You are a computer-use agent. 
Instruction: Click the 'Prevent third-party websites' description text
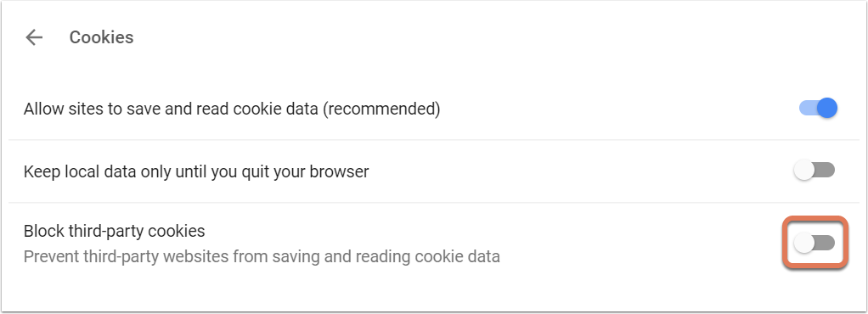262,256
